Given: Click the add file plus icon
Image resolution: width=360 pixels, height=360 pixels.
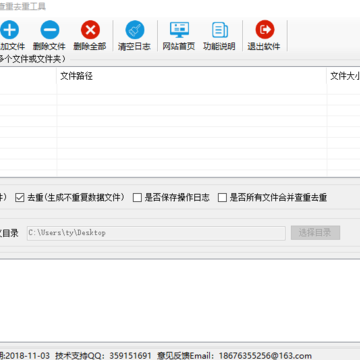Looking at the screenshot, I should pyautogui.click(x=9, y=30).
